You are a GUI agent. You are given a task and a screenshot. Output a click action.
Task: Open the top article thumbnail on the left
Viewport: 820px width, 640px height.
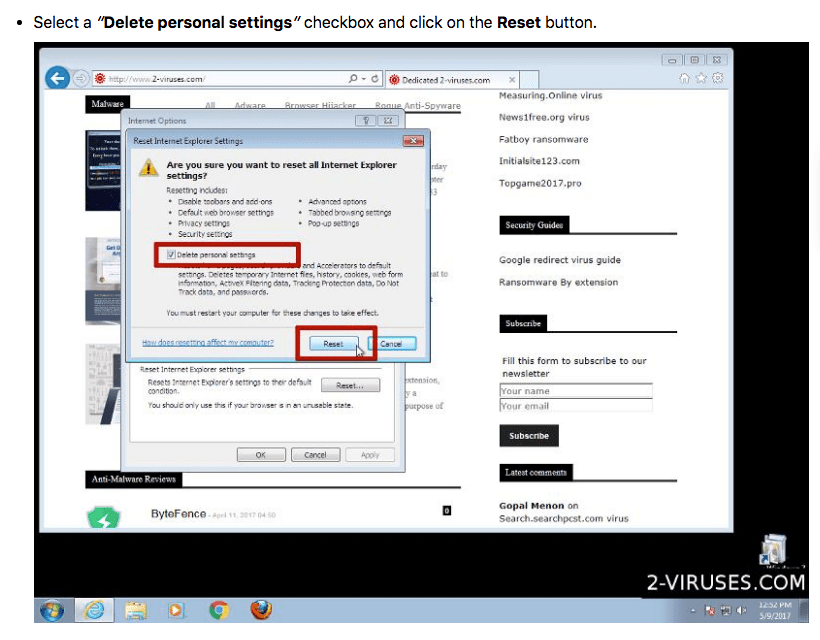coord(102,170)
